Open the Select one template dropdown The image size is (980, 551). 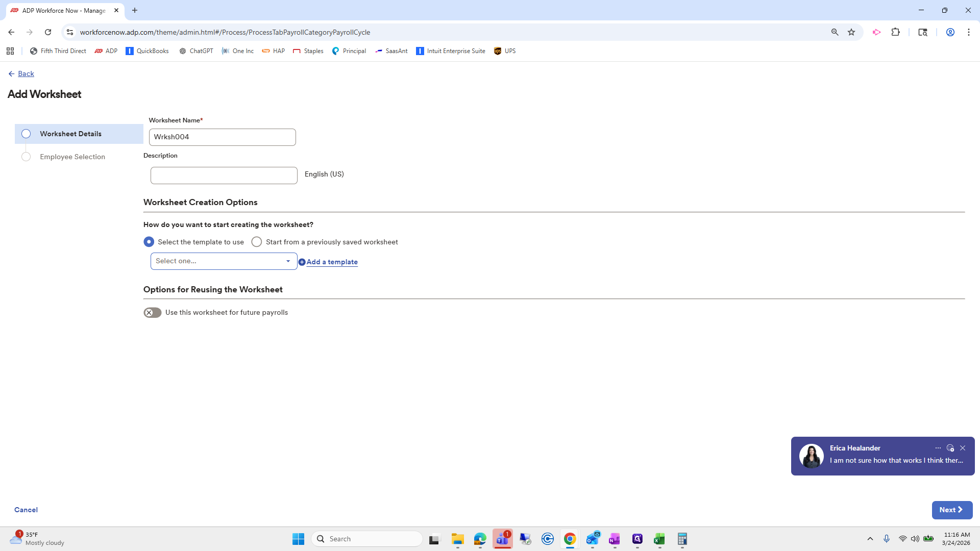click(223, 261)
